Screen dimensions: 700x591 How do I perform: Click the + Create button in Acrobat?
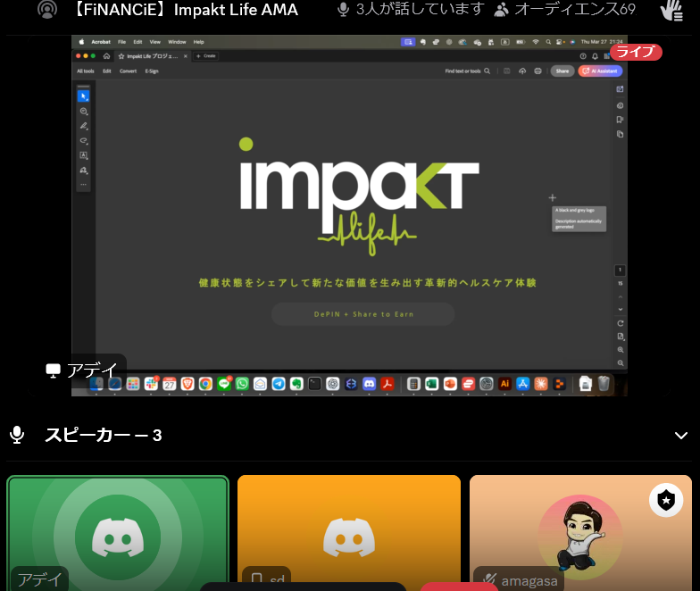pos(206,56)
